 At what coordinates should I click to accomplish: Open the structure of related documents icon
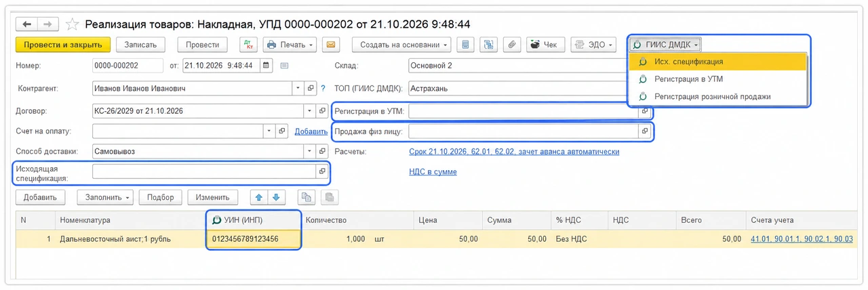(488, 45)
